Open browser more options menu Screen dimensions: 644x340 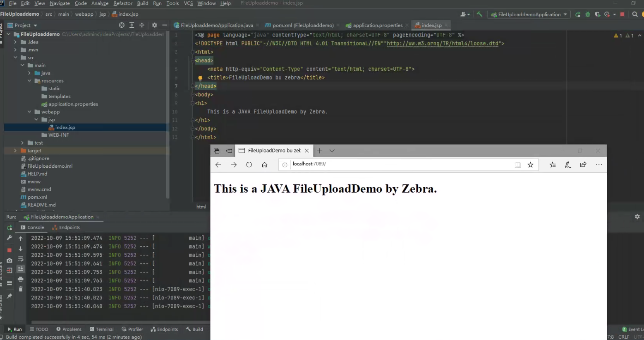(599, 165)
